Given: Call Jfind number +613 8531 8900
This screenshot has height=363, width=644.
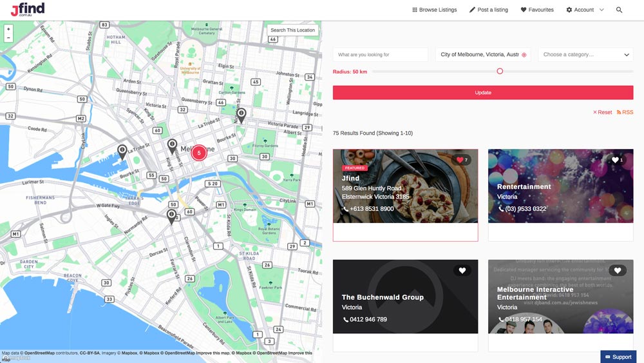Looking at the screenshot, I should point(368,209).
